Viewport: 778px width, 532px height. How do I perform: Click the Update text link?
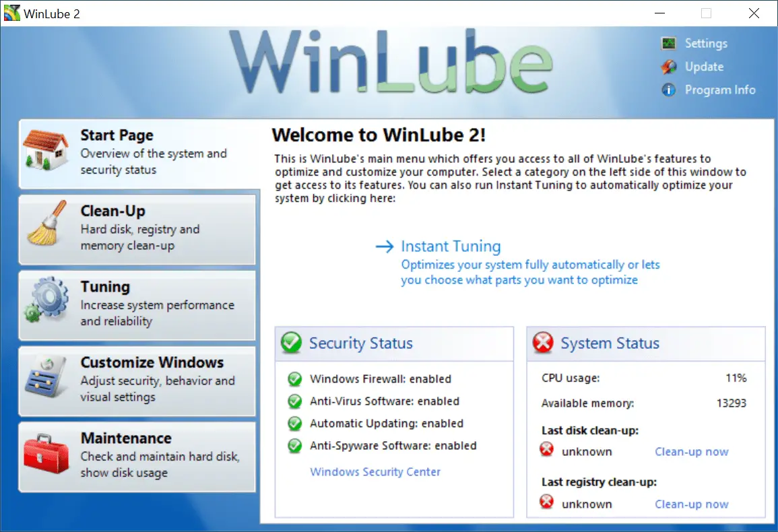(704, 67)
